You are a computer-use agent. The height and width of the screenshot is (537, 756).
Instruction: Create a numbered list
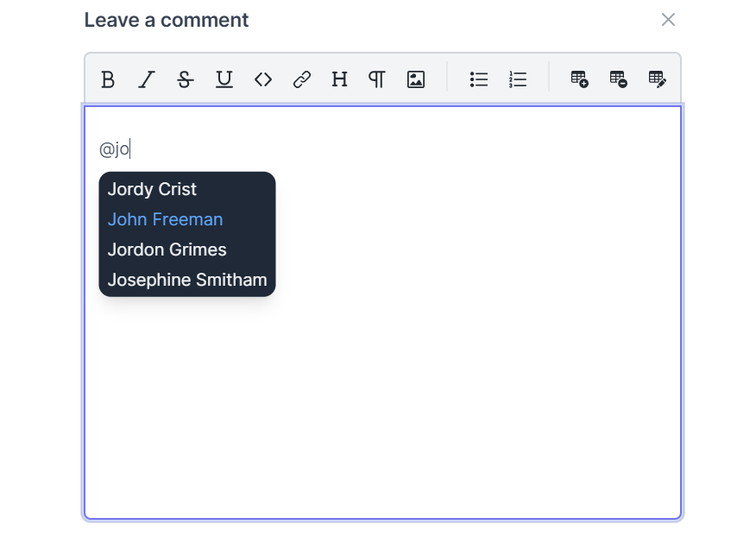point(517,79)
